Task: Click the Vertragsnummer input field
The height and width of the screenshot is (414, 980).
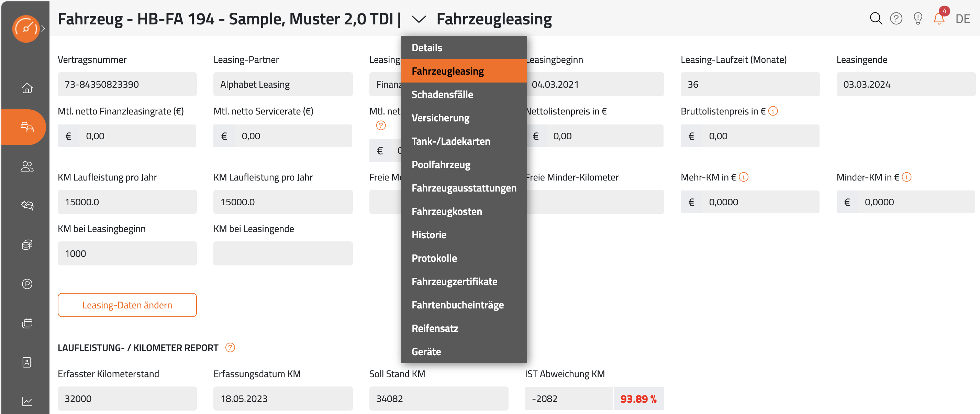Action: pyautogui.click(x=127, y=84)
